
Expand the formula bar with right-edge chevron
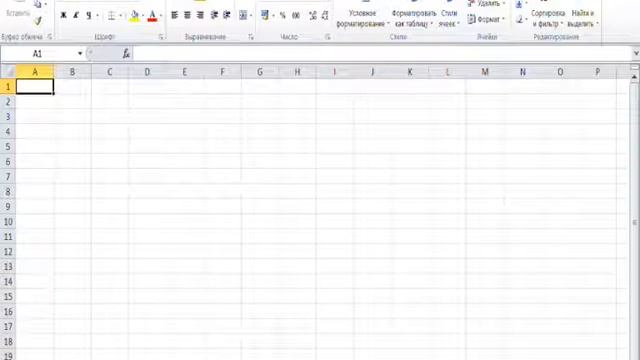pos(636,53)
